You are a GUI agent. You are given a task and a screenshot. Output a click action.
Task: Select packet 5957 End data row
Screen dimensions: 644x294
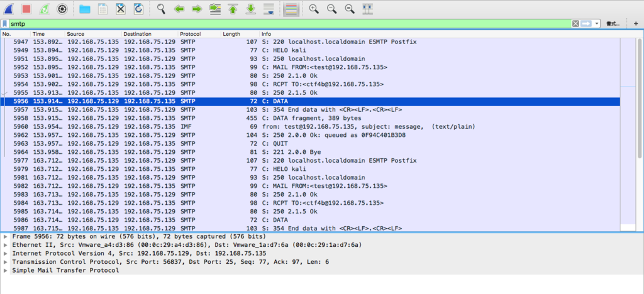point(310,109)
